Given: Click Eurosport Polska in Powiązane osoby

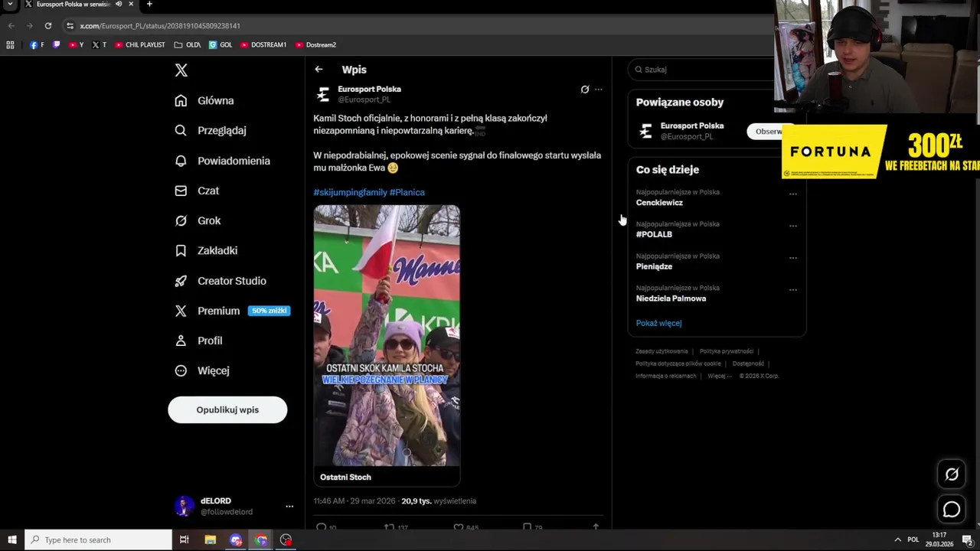Looking at the screenshot, I should (x=692, y=126).
